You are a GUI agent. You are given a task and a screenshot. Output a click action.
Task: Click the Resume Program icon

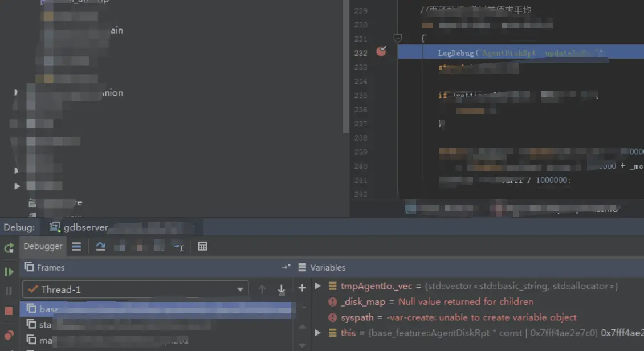pos(9,271)
